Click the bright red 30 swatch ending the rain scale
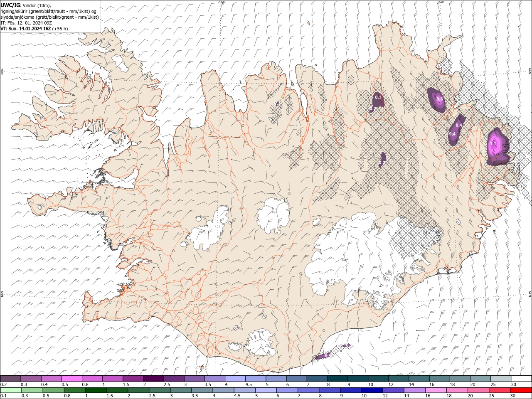 coord(521,390)
